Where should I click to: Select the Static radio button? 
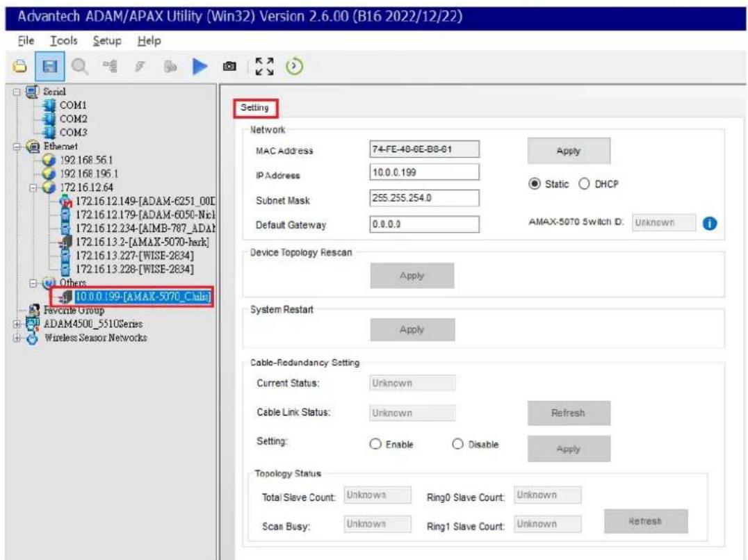535,184
